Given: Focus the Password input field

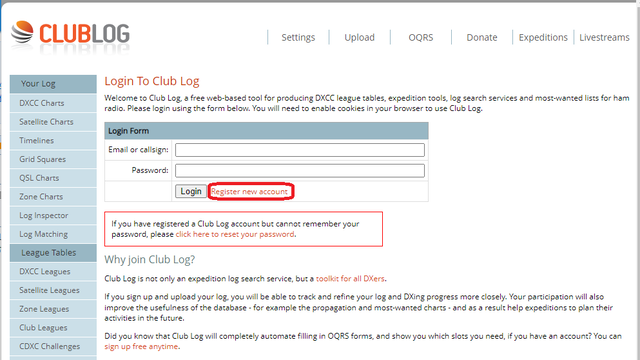Looking at the screenshot, I should (300, 170).
